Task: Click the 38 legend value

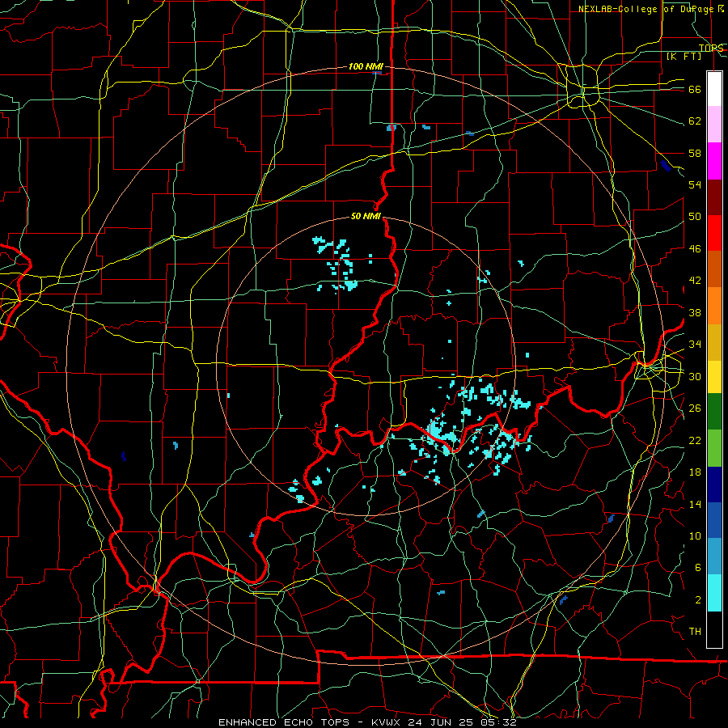Action: pyautogui.click(x=695, y=312)
